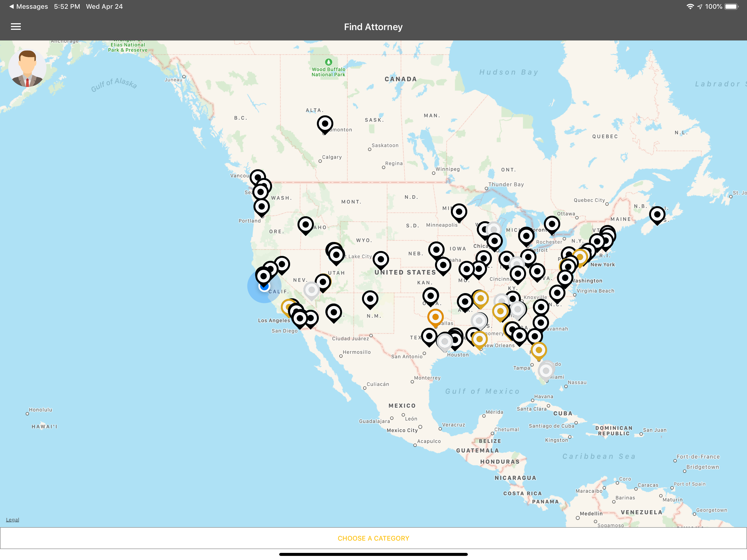Tap the Wi-Fi status icon
The image size is (747, 560).
690,6
